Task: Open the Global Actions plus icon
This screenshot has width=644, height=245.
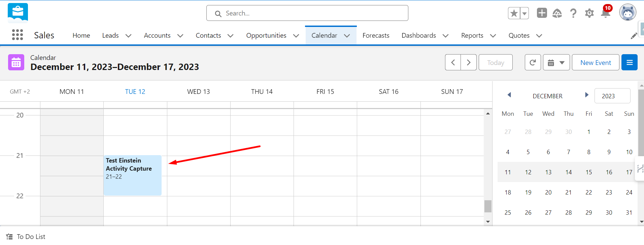Action: tap(542, 13)
